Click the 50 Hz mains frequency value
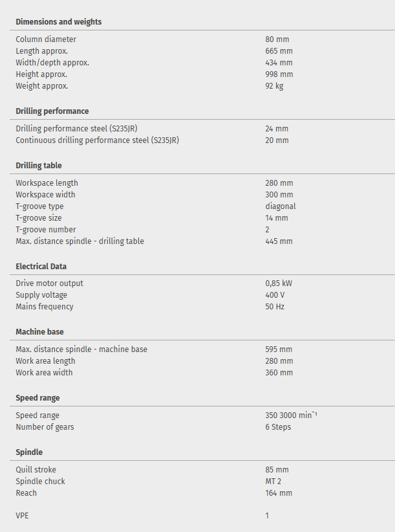This screenshot has width=395, height=532. 275,307
